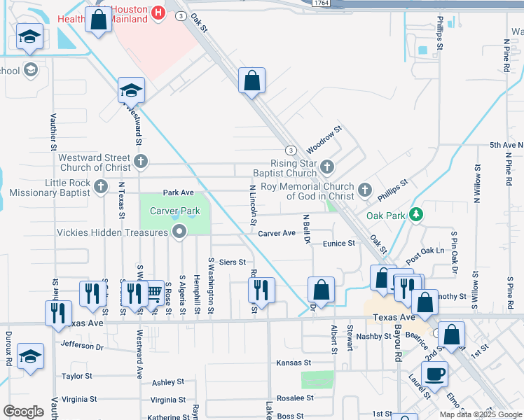Select the 'Post Oak Ln' label
Screen dimensions: 524x420
point(425,255)
